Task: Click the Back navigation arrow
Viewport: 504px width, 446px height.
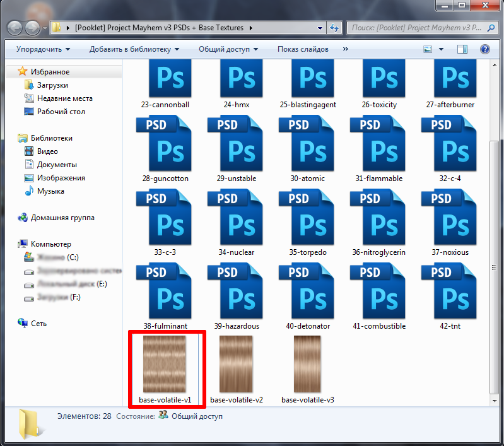Action: pyautogui.click(x=15, y=28)
